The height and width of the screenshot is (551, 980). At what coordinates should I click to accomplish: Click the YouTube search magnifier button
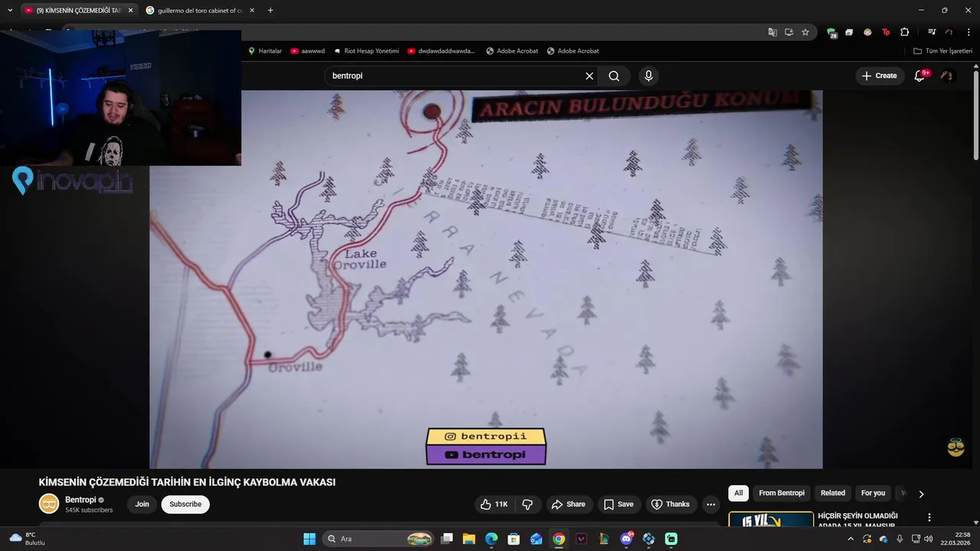pyautogui.click(x=614, y=76)
